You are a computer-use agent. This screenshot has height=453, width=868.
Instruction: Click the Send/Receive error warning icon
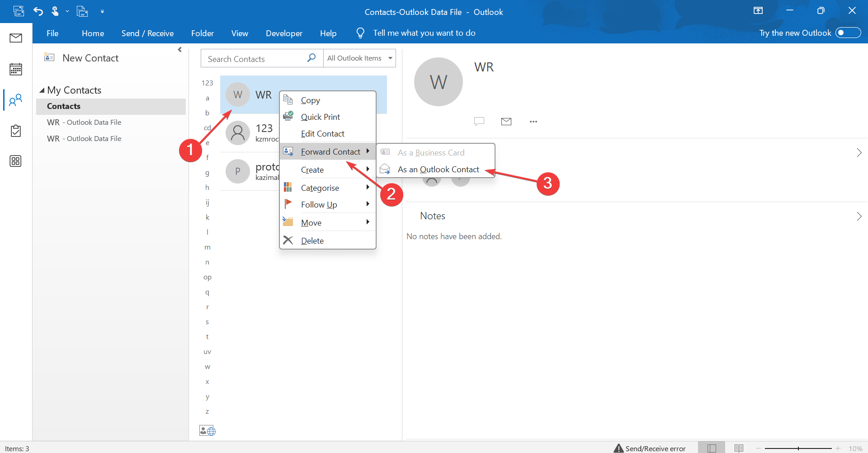[618, 448]
